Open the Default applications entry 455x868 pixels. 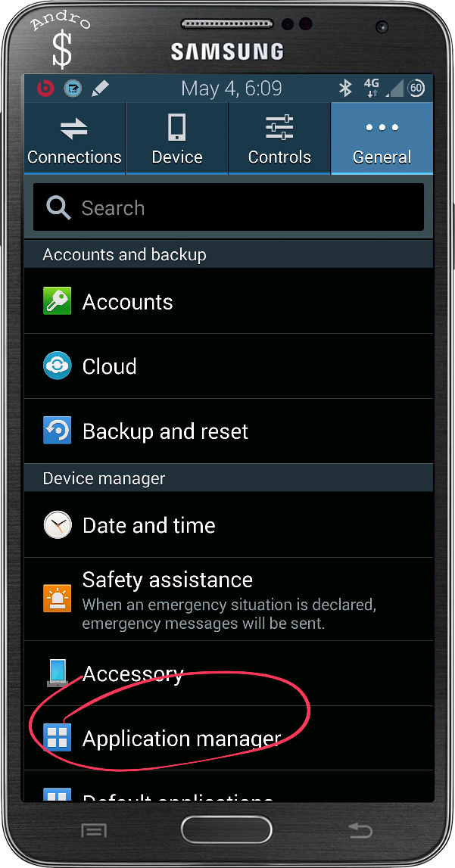point(229,786)
